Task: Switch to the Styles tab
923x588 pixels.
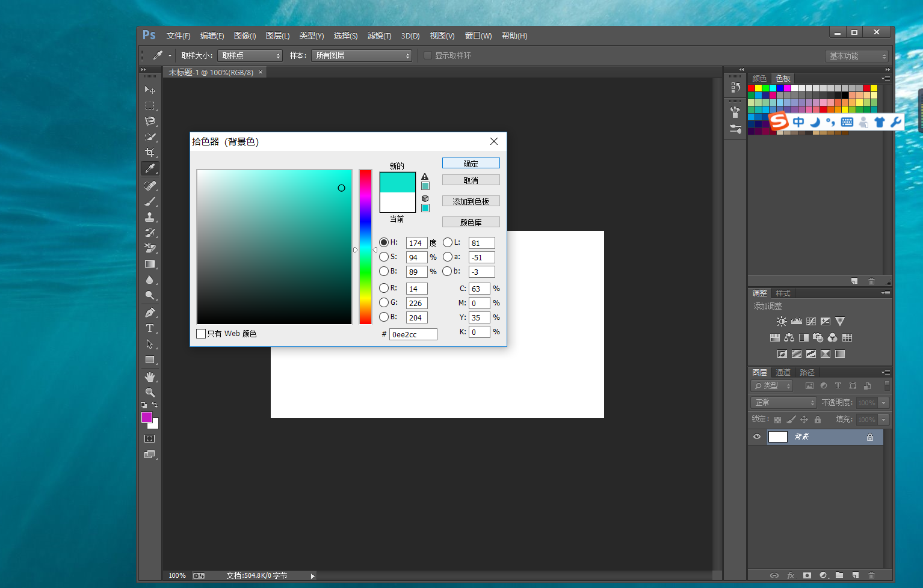Action: [x=783, y=293]
